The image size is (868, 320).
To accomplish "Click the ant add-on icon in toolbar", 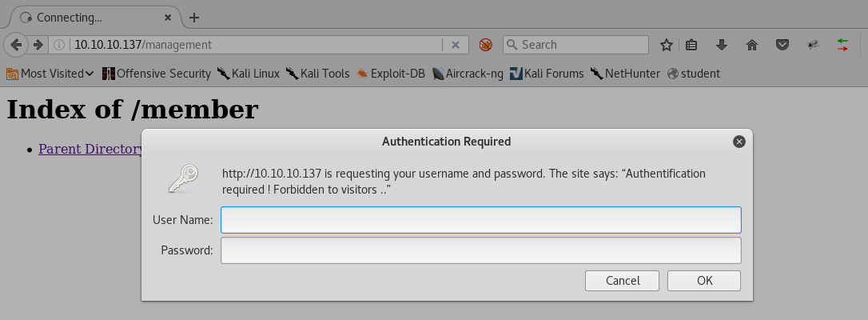I will coord(813,46).
